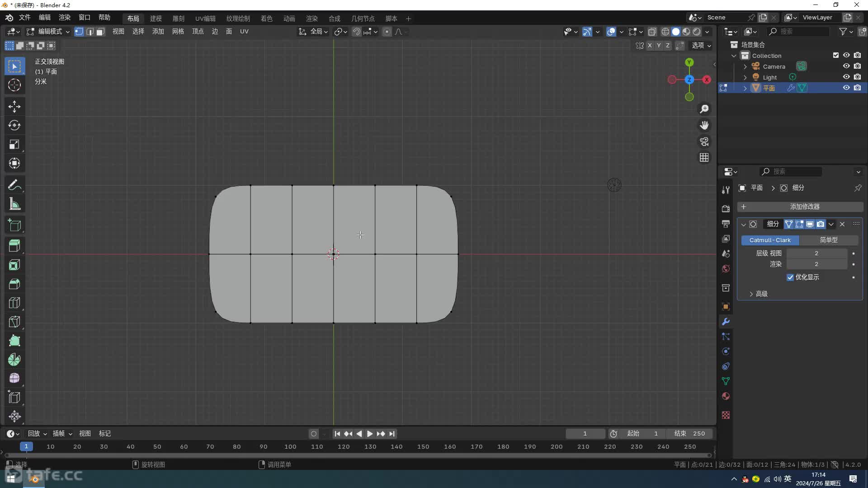
Task: Open the 选项 dropdown in viewport
Action: point(702,45)
